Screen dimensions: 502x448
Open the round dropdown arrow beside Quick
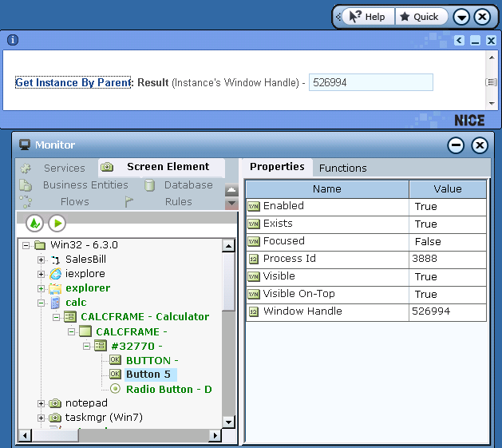tap(461, 17)
